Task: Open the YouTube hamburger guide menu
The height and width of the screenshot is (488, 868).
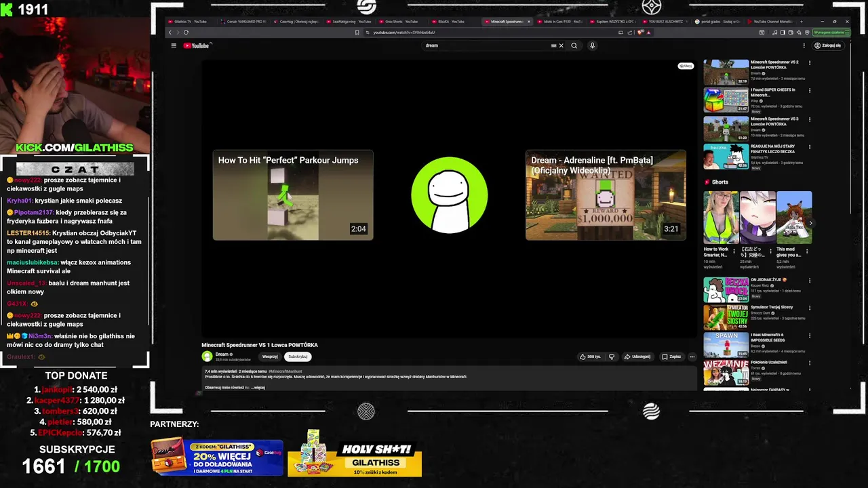Action: [174, 45]
